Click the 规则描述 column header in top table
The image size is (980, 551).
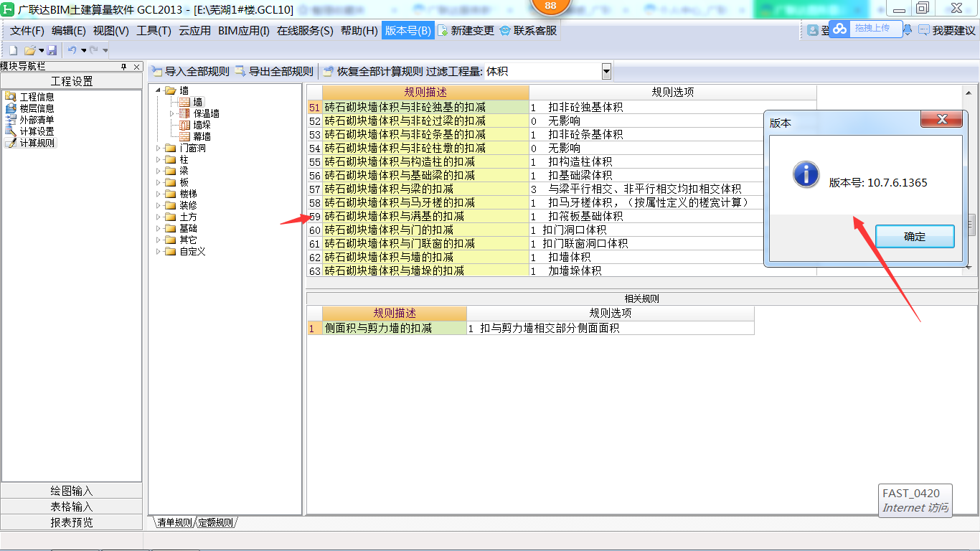coord(425,93)
